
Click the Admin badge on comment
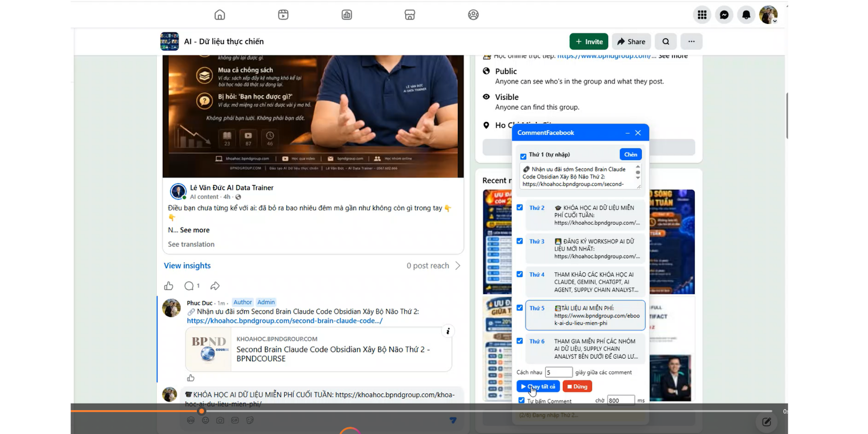266,302
